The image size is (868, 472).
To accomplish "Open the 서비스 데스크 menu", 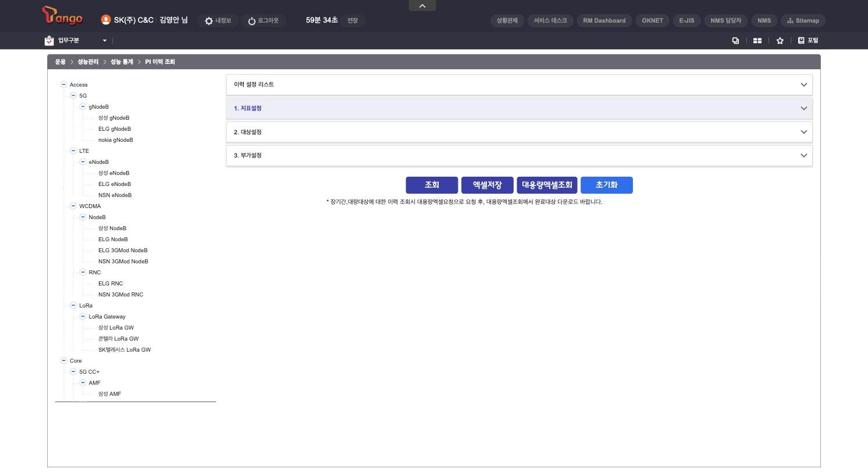I will [x=550, y=20].
